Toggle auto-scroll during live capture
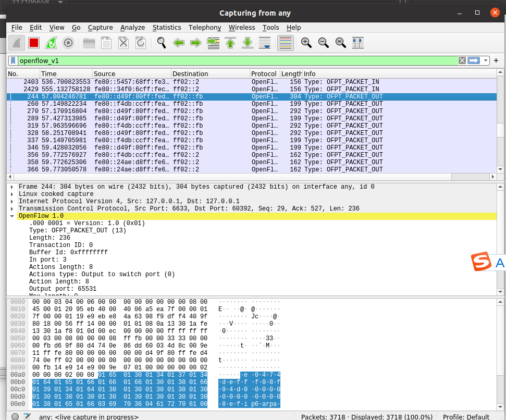The width and height of the screenshot is (506, 420). pos(265,43)
